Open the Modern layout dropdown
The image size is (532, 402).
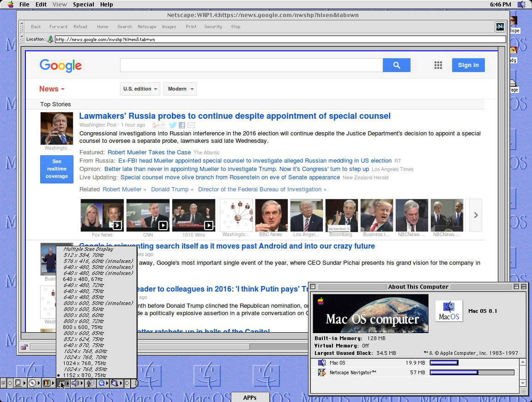point(180,89)
